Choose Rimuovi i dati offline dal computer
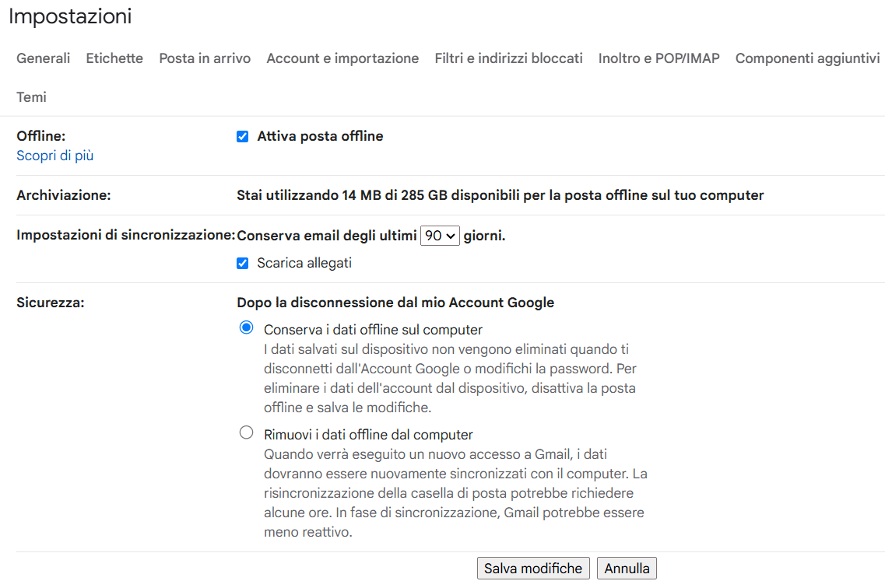Screen dimensions: 885x588 pyautogui.click(x=247, y=433)
